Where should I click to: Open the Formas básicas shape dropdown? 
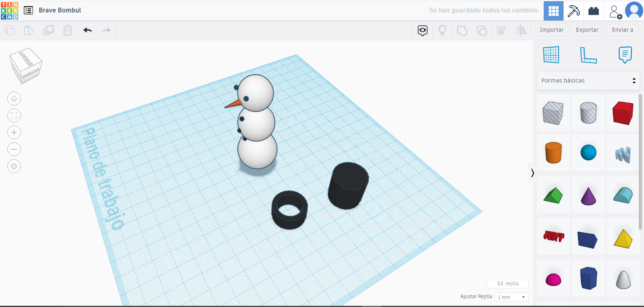[588, 80]
